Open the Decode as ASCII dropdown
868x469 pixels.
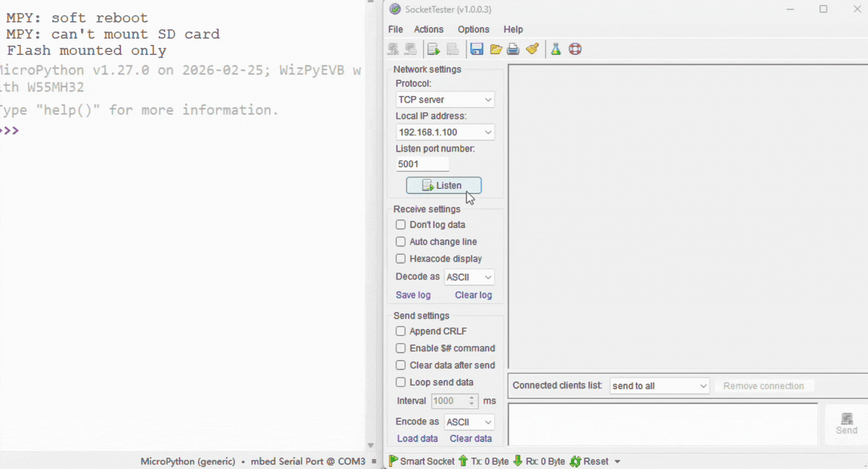[469, 277]
